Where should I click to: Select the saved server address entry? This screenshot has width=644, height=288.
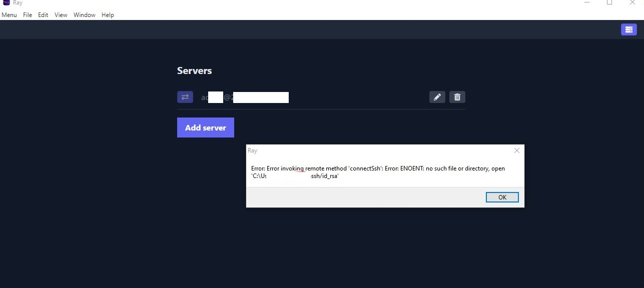pos(245,96)
